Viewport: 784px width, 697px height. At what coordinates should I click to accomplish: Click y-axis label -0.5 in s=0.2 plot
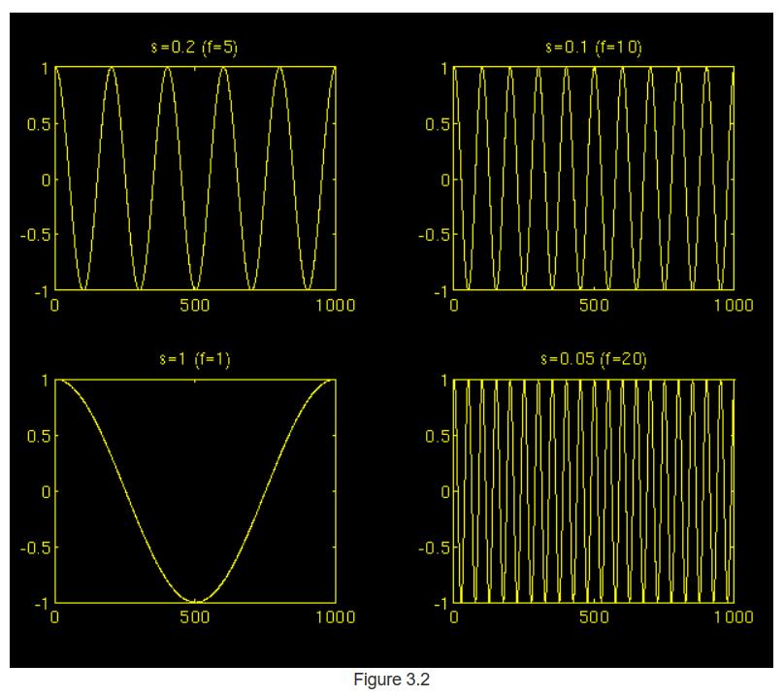click(36, 235)
